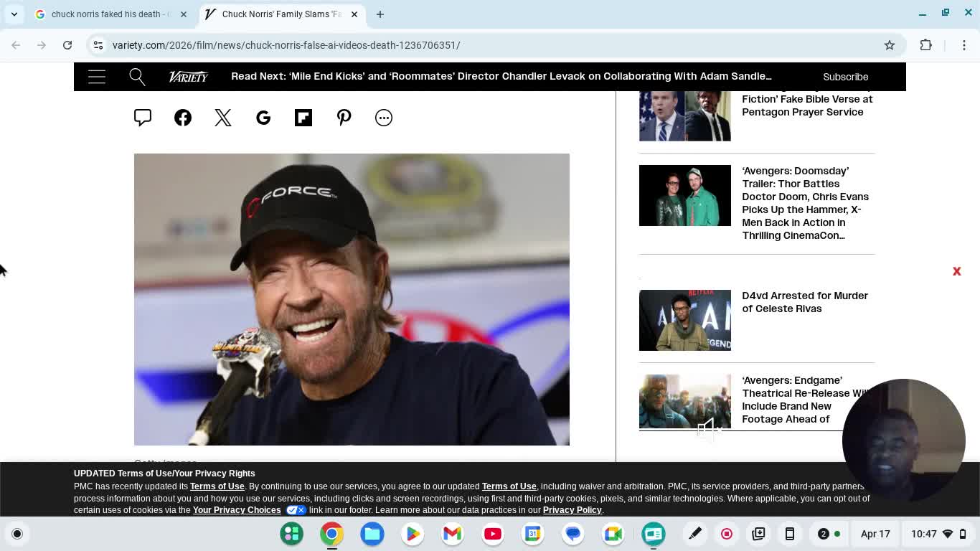980x551 pixels.
Task: Expand site information in the address bar
Action: [x=97, y=44]
